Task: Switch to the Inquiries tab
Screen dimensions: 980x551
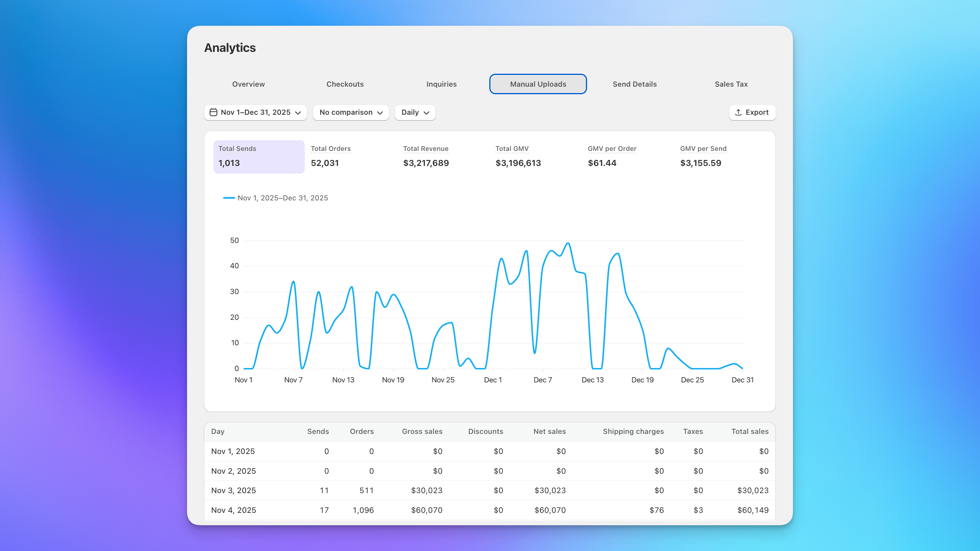Action: click(441, 84)
